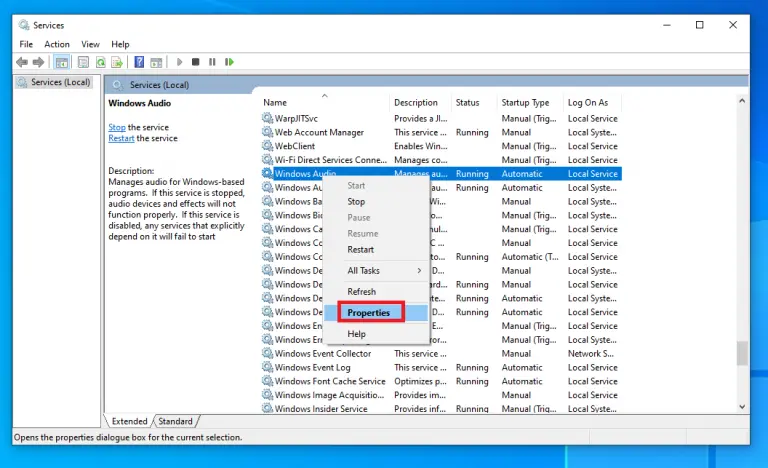This screenshot has width=768, height=468.
Task: Open the Action menu
Action: (57, 44)
